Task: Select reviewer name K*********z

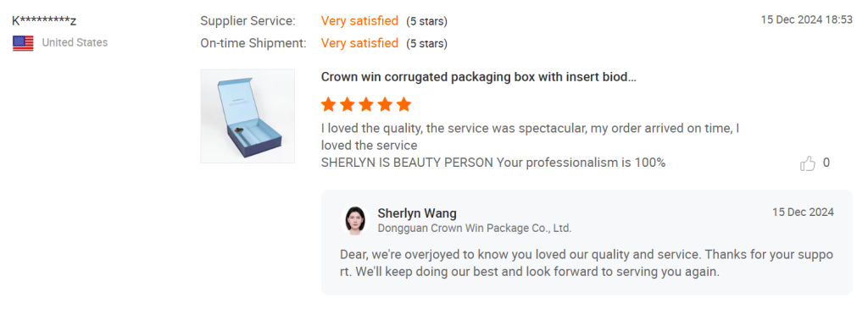Action: [44, 21]
